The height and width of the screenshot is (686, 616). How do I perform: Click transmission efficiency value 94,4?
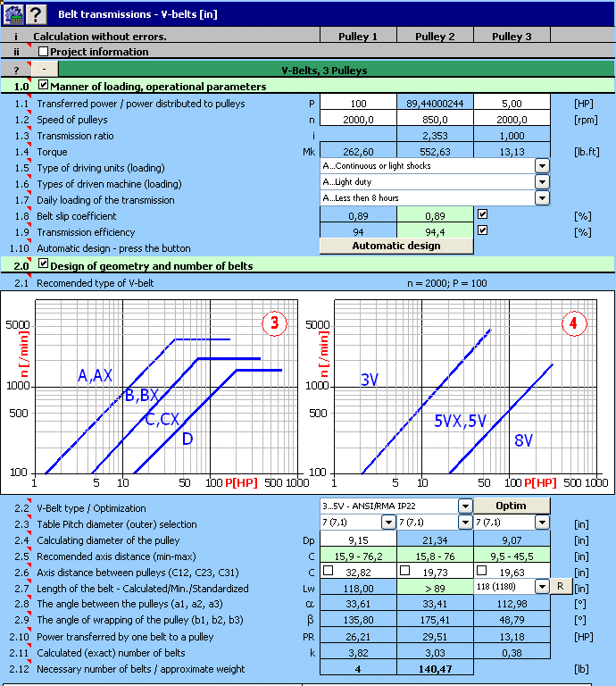(435, 232)
